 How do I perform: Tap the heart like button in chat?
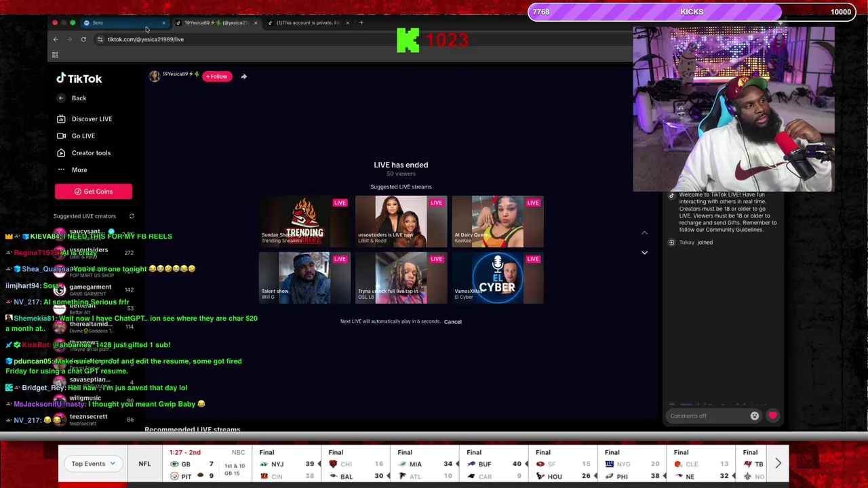click(772, 416)
